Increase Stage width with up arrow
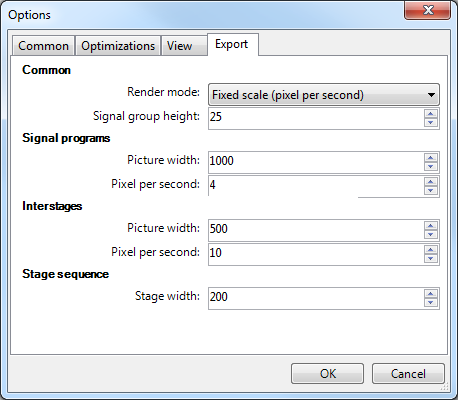Screen dimensions: 458x400 [431, 294]
